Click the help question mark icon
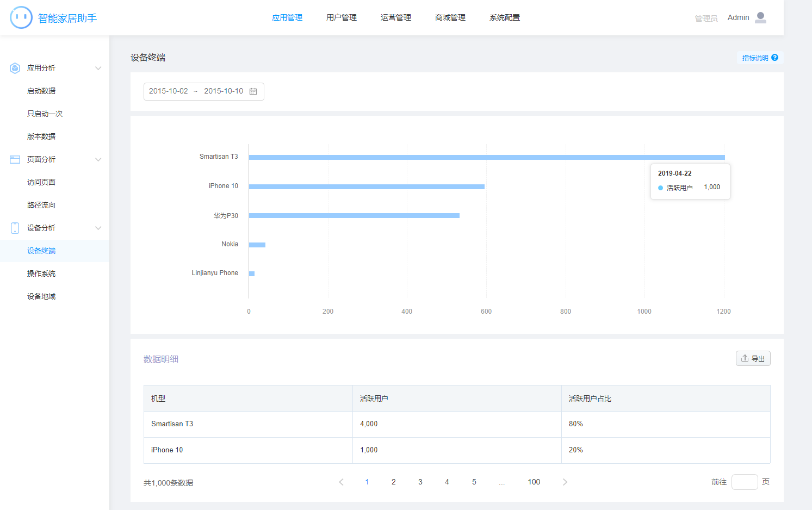This screenshot has width=812, height=510. [774, 58]
